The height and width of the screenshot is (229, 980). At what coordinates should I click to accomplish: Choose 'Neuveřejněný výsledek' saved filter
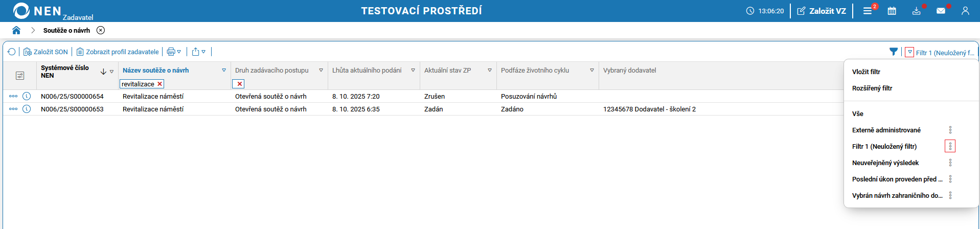tap(885, 163)
